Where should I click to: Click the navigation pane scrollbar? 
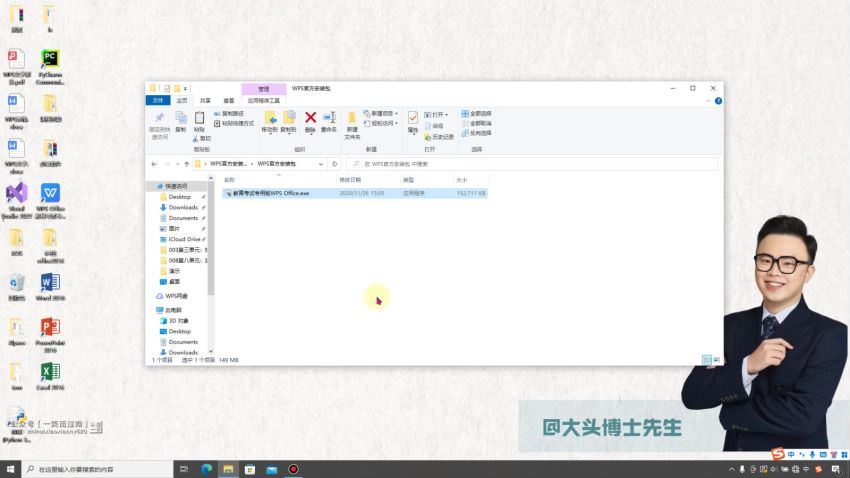tap(211, 238)
